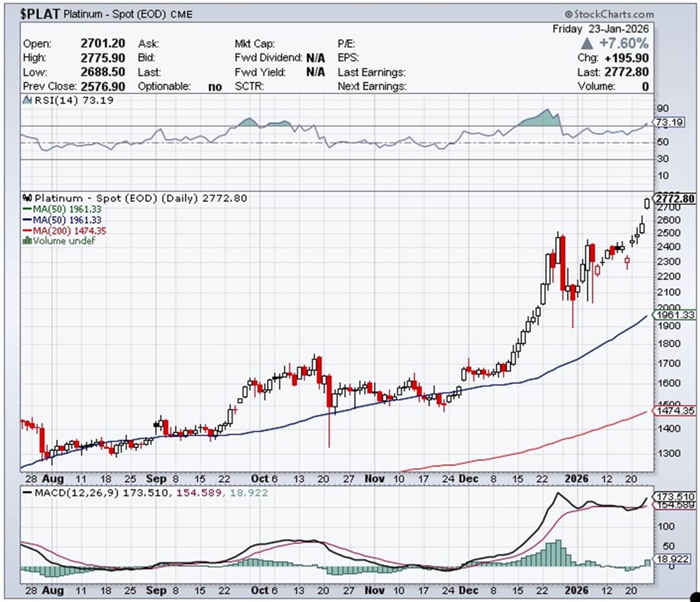Click the last price flag showing 2772.80

[x=674, y=198]
